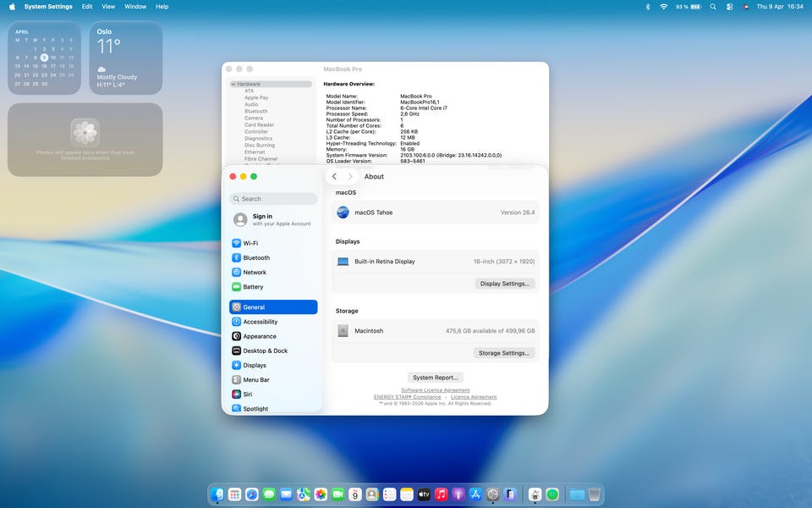Open Battery settings in the sidebar
The height and width of the screenshot is (508, 812).
pyautogui.click(x=273, y=287)
